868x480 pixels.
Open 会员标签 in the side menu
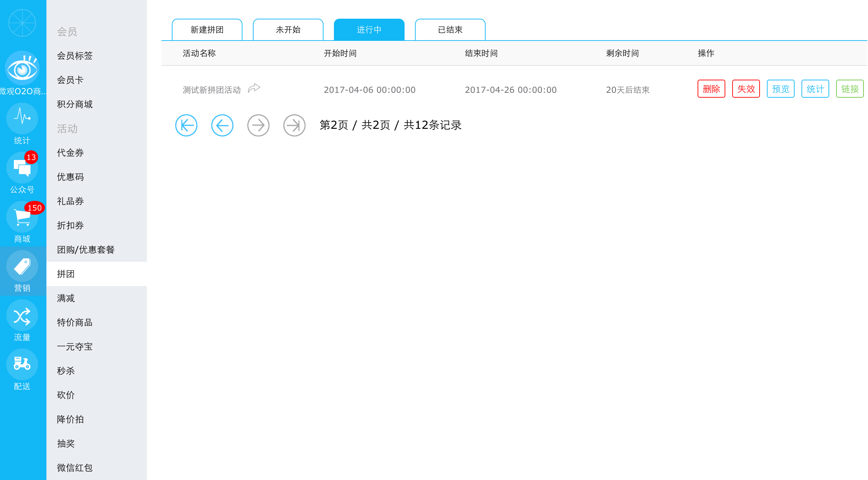97,56
